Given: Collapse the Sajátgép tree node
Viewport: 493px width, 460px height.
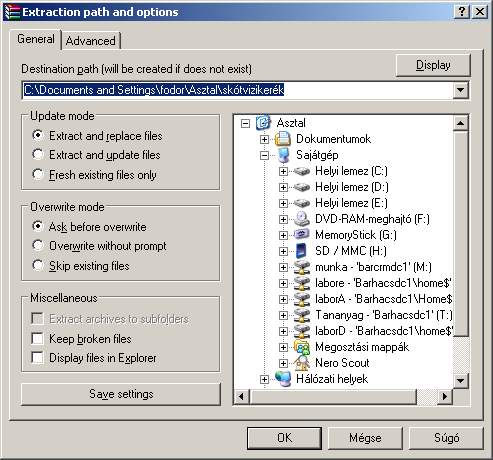Looking at the screenshot, I should pos(264,155).
